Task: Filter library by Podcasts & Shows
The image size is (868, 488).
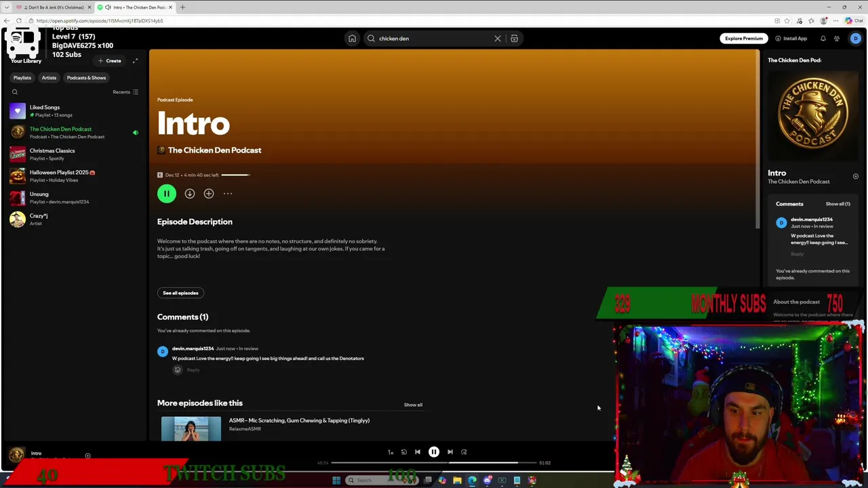Action: pos(86,78)
